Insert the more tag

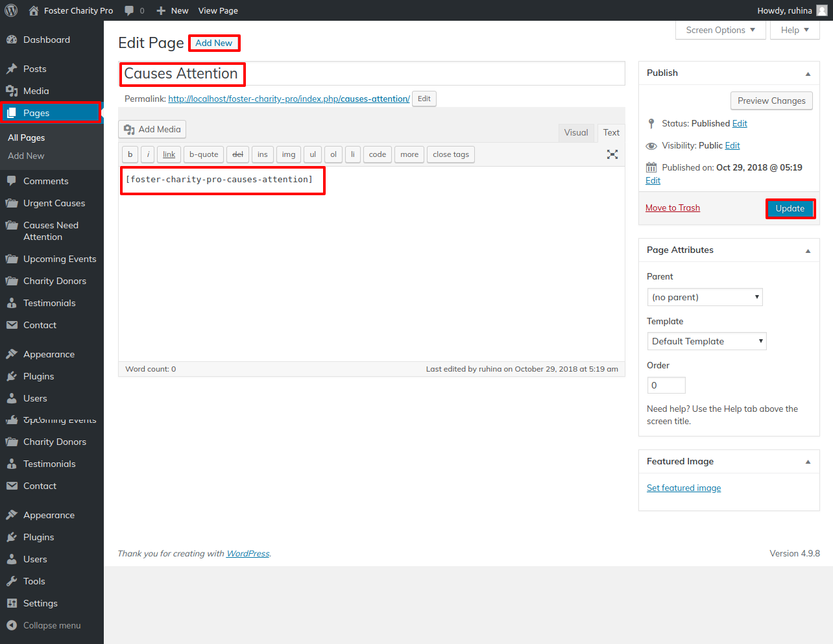pos(409,154)
